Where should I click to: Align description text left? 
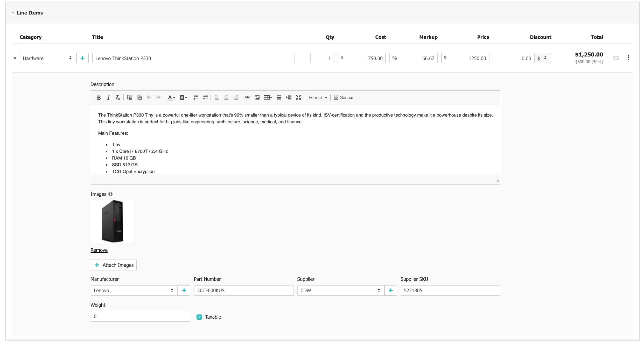[216, 98]
